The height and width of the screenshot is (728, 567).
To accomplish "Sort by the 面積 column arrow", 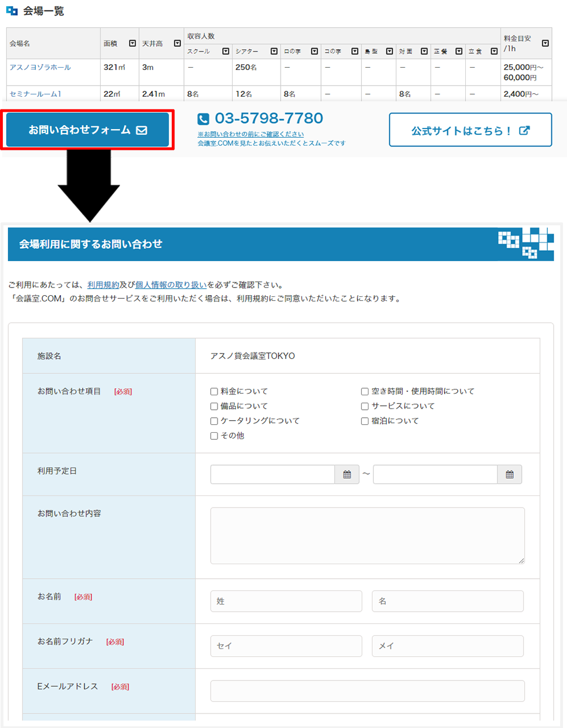I will coord(132,43).
